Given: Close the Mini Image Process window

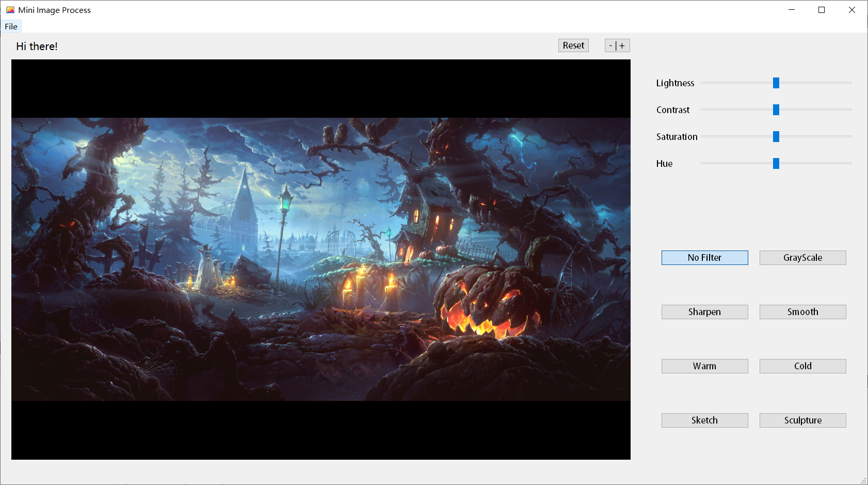Looking at the screenshot, I should [852, 10].
